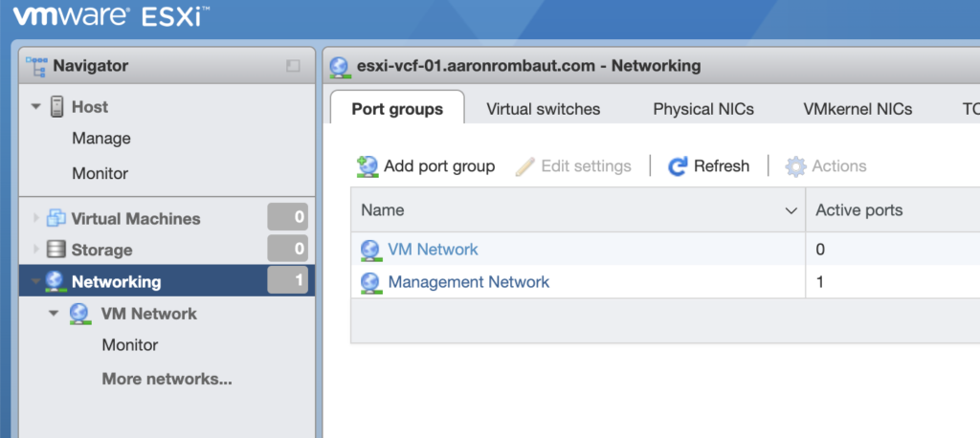Click Add port group button
The height and width of the screenshot is (438, 980).
point(426,166)
